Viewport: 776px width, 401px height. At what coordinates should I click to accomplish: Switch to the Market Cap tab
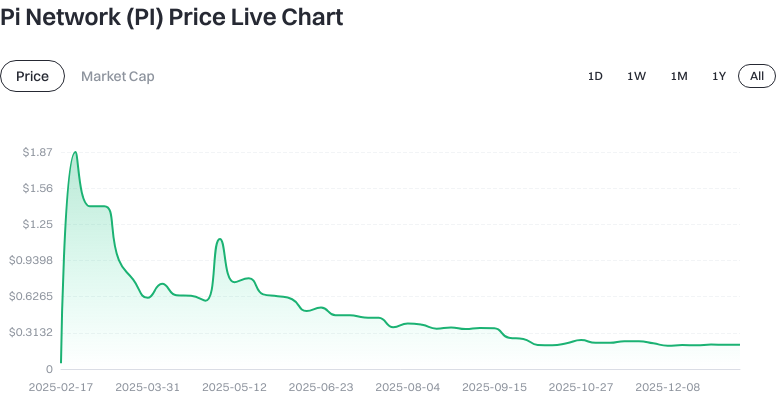[x=117, y=76]
